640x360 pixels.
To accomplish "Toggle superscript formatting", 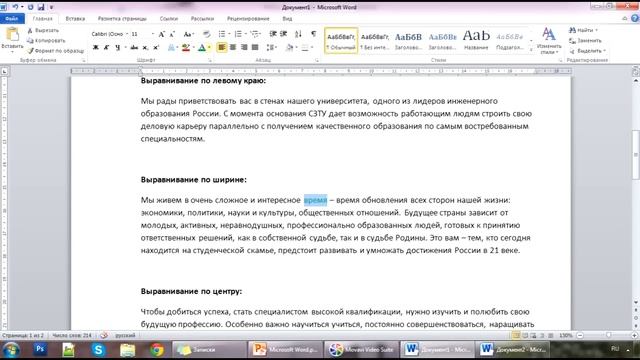I will pos(156,48).
